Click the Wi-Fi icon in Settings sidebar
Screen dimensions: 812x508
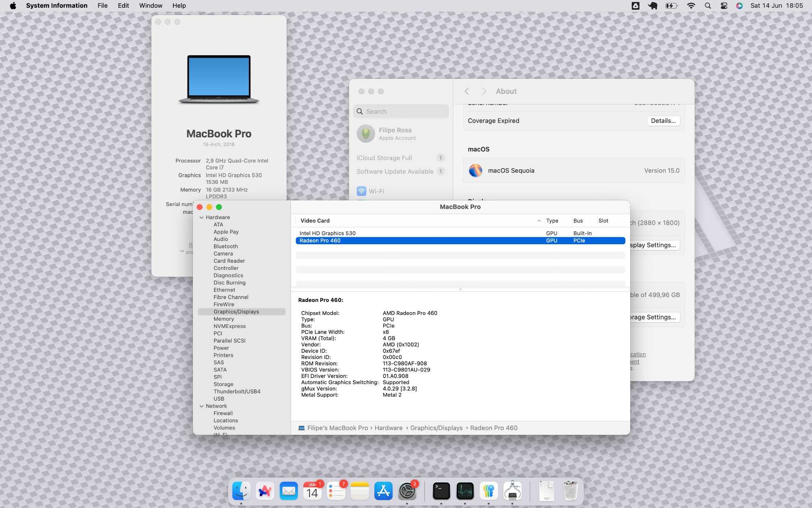click(x=361, y=191)
